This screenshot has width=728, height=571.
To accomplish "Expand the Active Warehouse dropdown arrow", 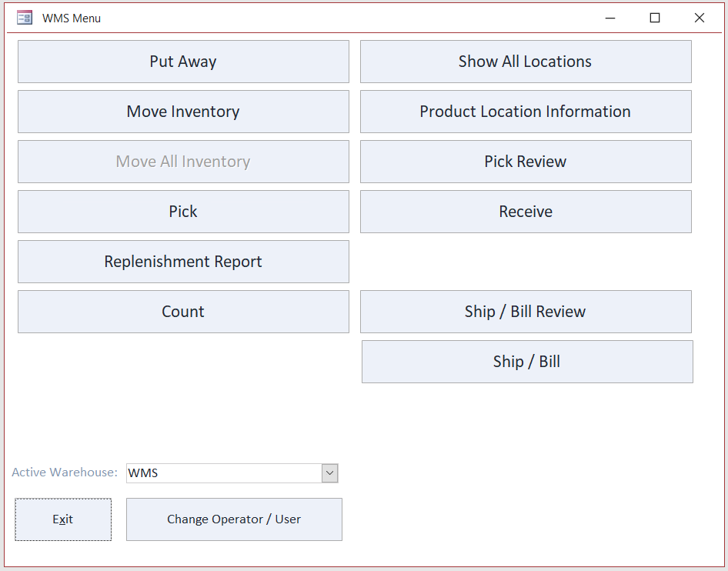I will coord(329,473).
